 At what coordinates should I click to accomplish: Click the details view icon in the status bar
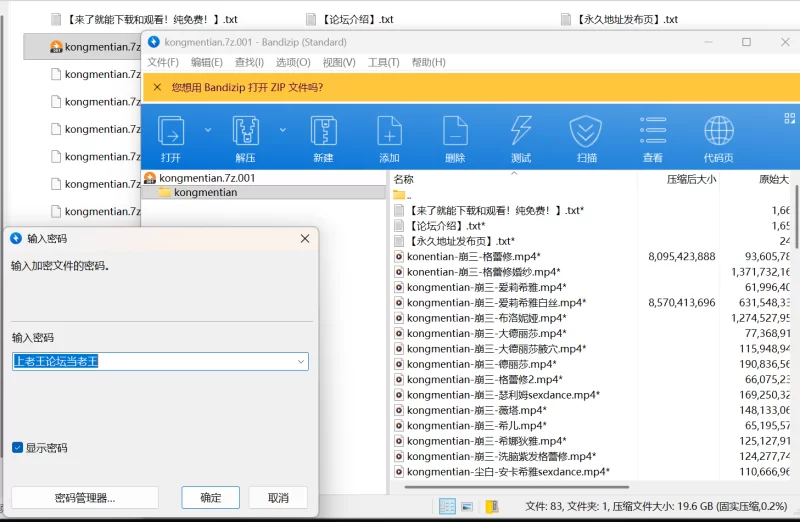click(447, 506)
